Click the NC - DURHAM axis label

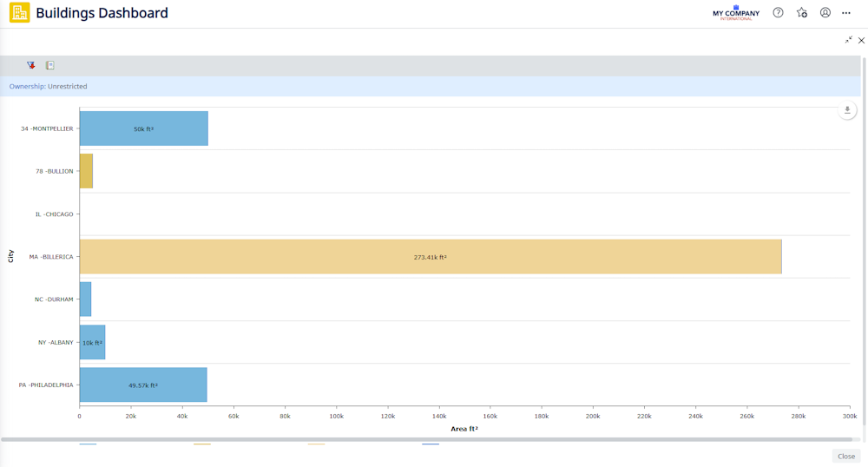coord(54,299)
